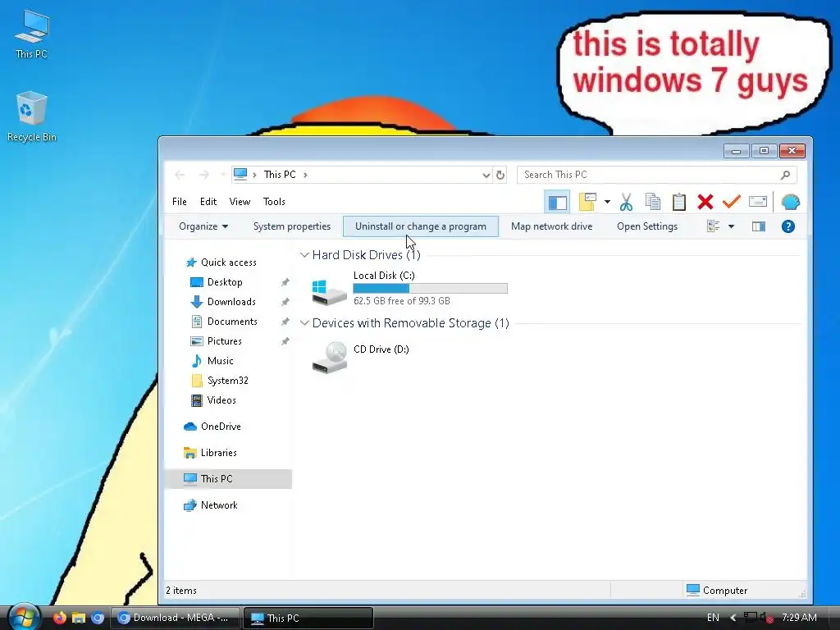Click Uninstall or change a program

421,226
